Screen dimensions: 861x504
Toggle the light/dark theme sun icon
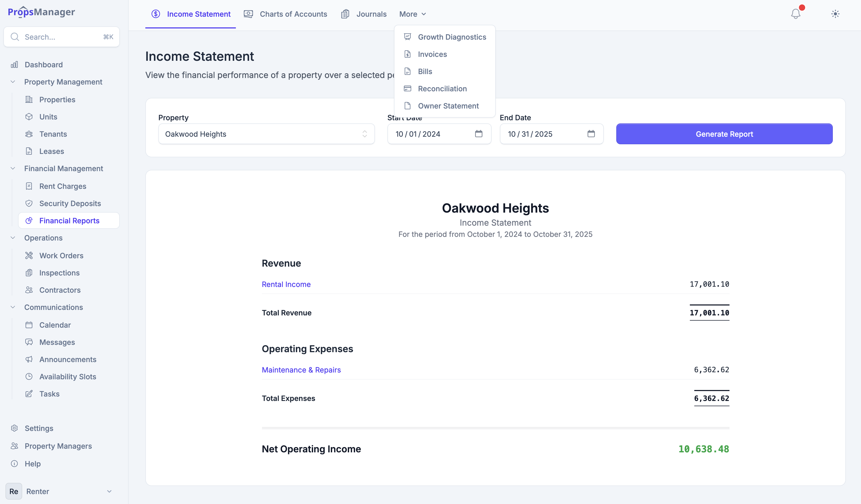pyautogui.click(x=835, y=14)
